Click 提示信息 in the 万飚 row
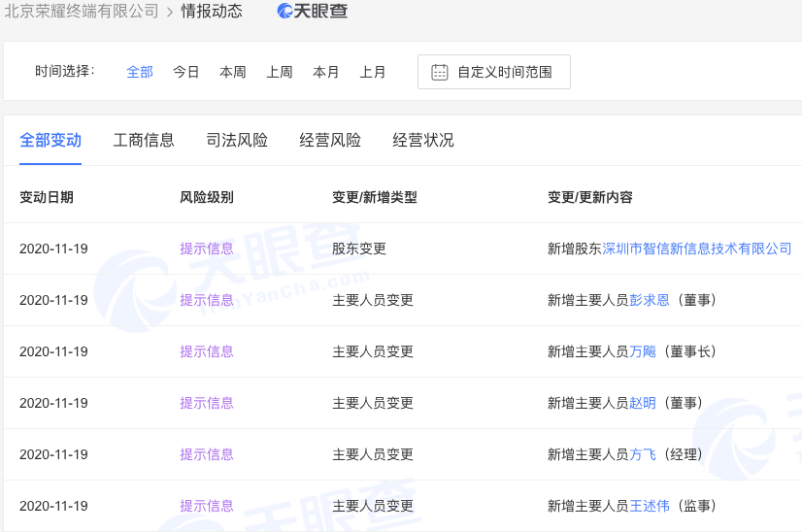The height and width of the screenshot is (532, 802). pyautogui.click(x=207, y=352)
